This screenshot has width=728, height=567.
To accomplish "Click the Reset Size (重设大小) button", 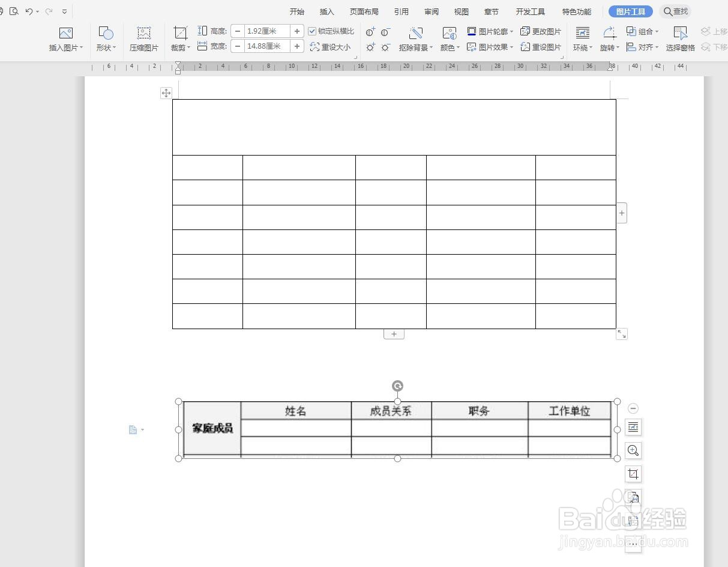I will pyautogui.click(x=331, y=47).
